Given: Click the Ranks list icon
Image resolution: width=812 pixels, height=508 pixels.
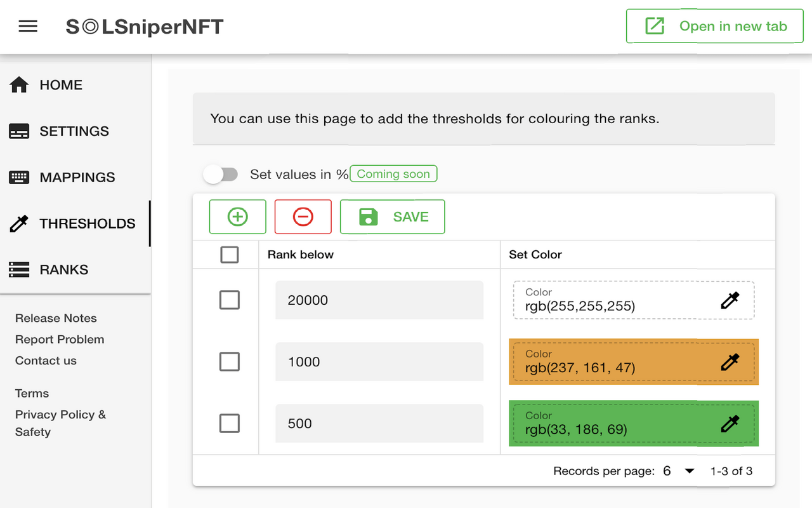Looking at the screenshot, I should pos(19,270).
